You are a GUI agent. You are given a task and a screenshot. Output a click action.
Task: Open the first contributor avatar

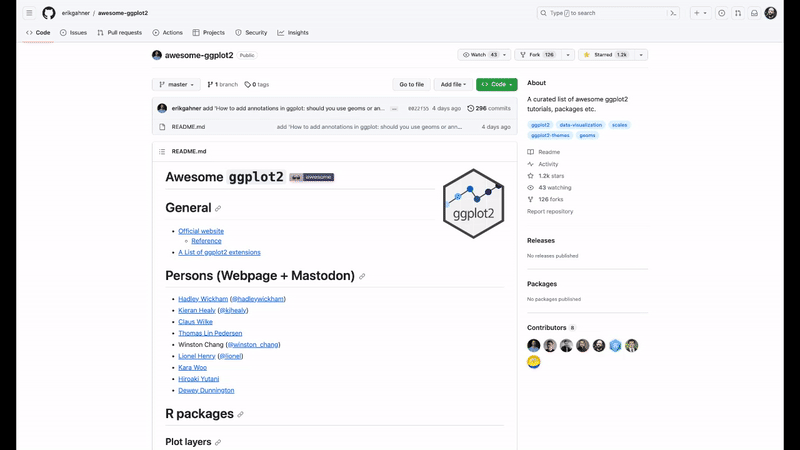point(534,345)
